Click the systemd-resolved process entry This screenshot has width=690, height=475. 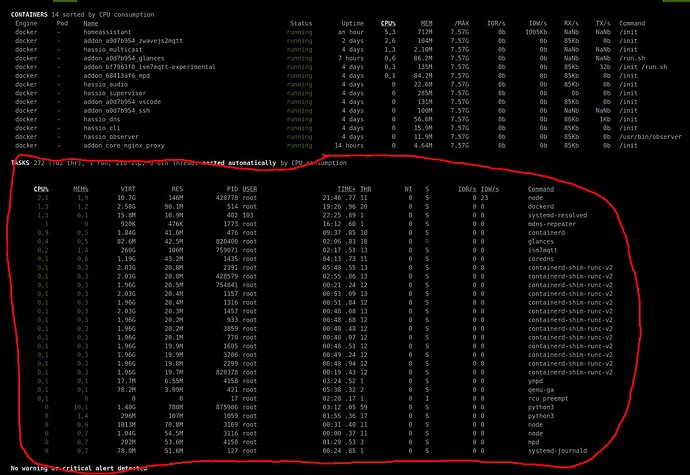coord(556,216)
